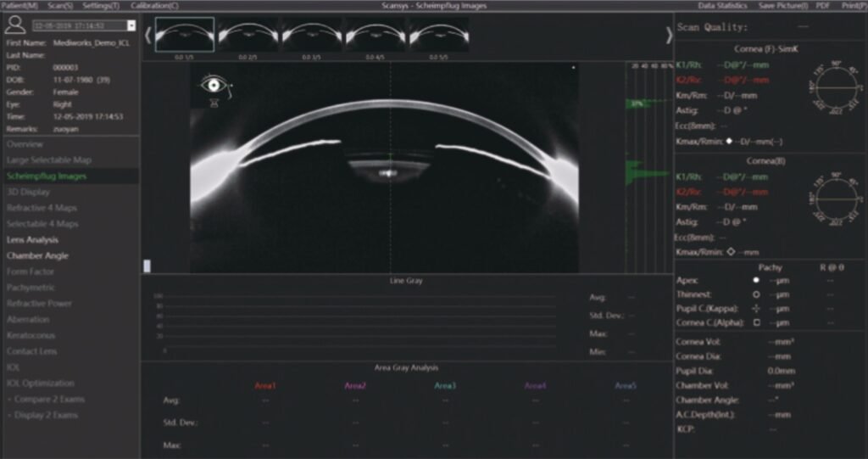Click the patient profile icon

point(14,25)
